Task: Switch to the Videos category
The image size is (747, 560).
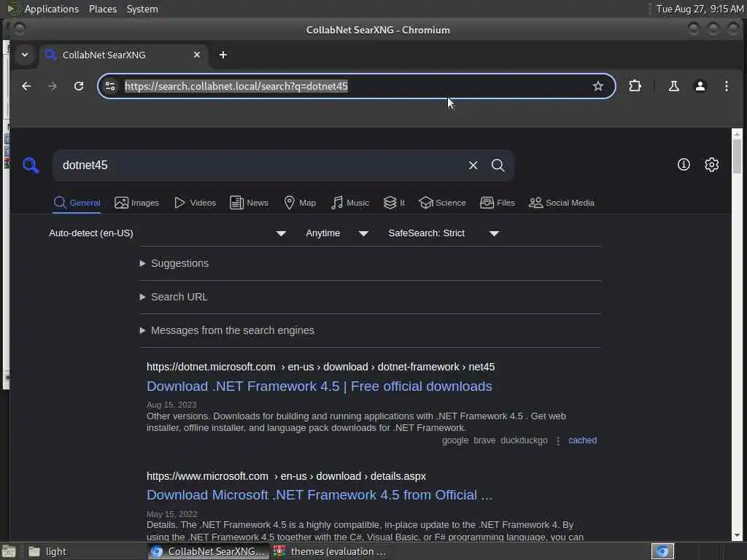Action: click(195, 203)
